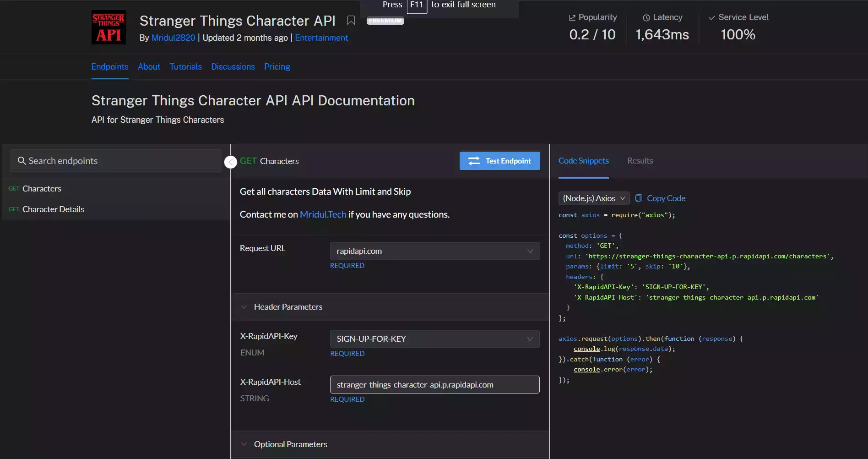Click the Copy Code link
Viewport: 868px width, 459px height.
[x=666, y=198]
